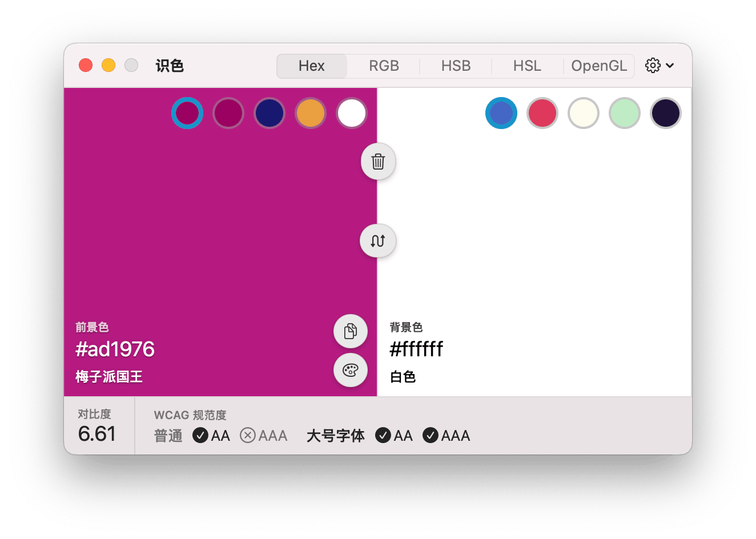
Task: Choose the mint green background swatch
Action: [x=625, y=113]
